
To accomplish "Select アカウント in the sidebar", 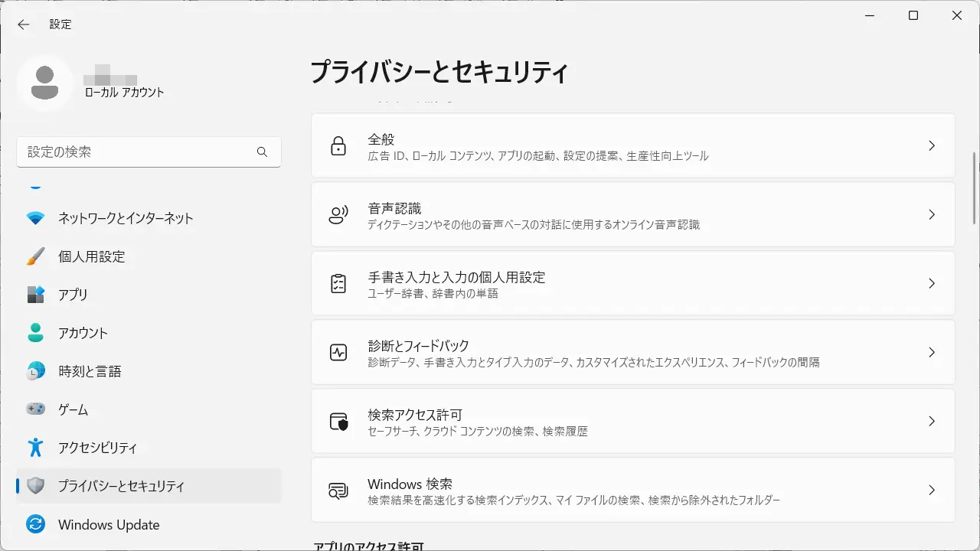I will (x=149, y=333).
